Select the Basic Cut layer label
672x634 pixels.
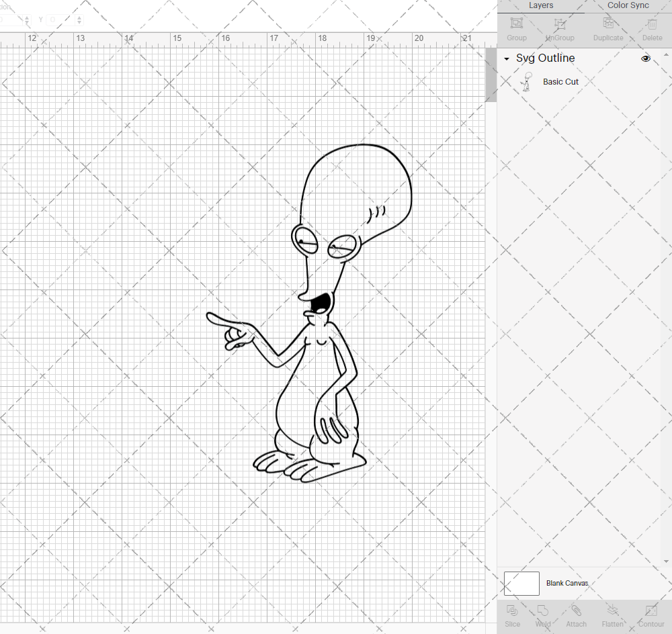(560, 82)
